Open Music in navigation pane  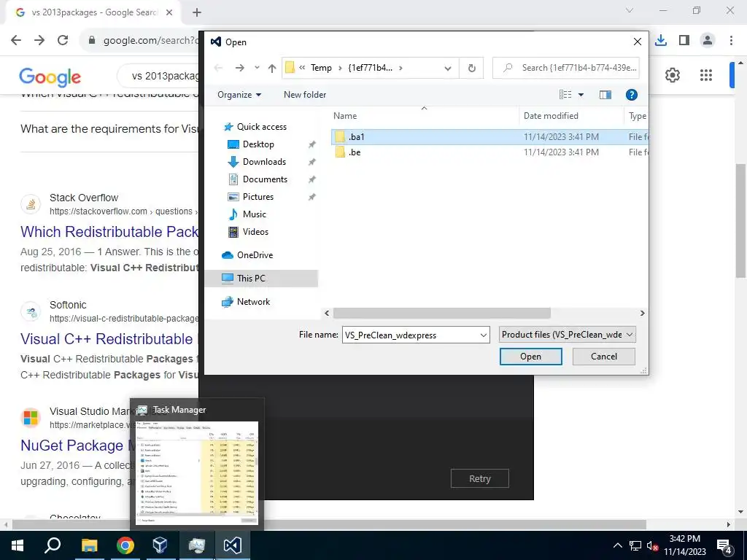pyautogui.click(x=253, y=214)
